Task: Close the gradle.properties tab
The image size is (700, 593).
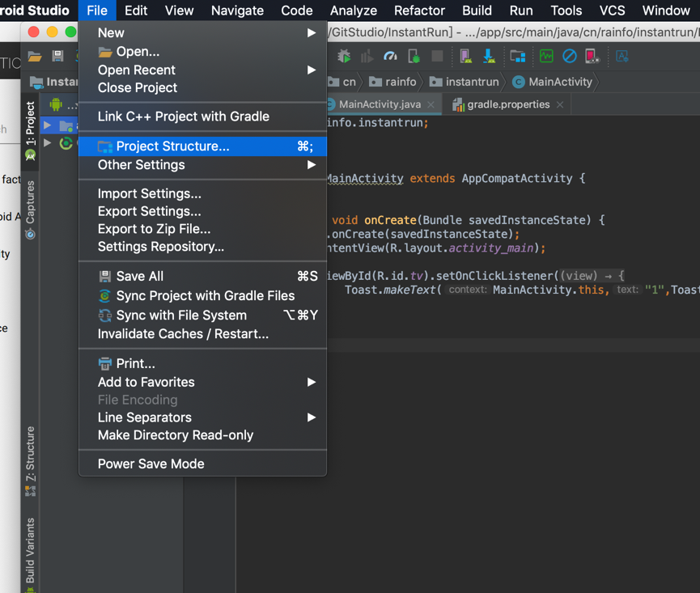Action: click(x=560, y=105)
